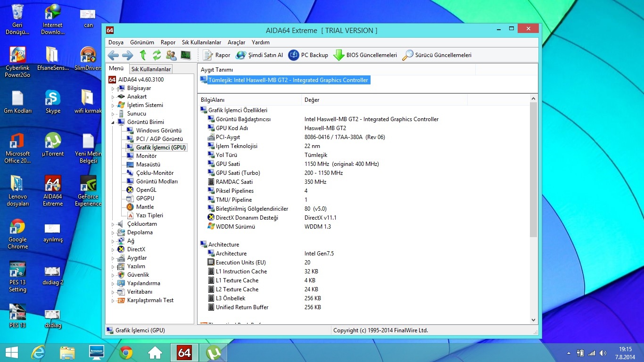Expand the Sunucu tree node
The image size is (644, 362).
(113, 114)
